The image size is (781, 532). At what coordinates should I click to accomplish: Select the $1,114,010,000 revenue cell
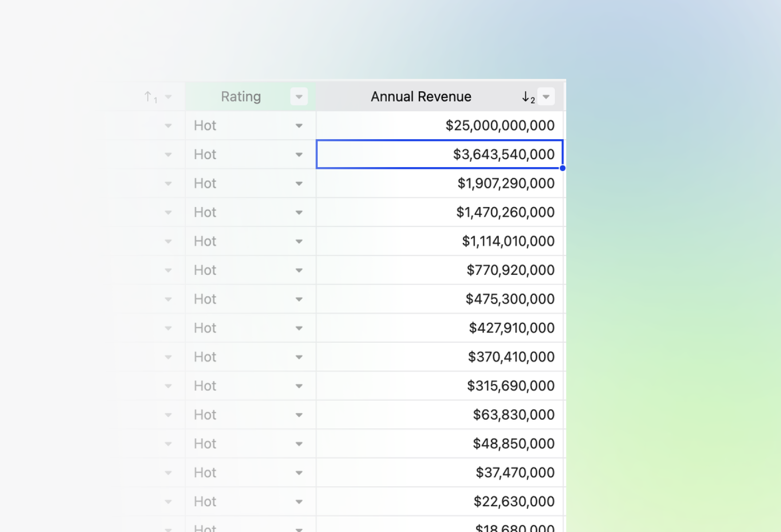(440, 241)
